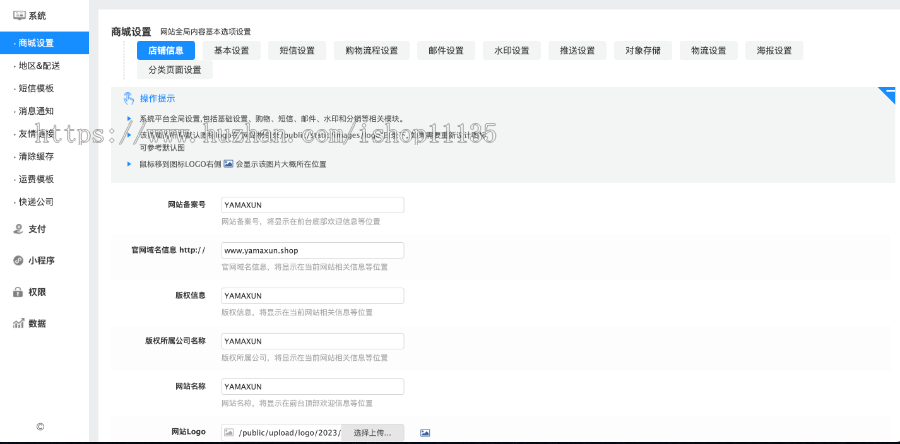This screenshot has height=444, width=900.
Task: Click picture icon in the LOGO tip line
Action: 228,163
